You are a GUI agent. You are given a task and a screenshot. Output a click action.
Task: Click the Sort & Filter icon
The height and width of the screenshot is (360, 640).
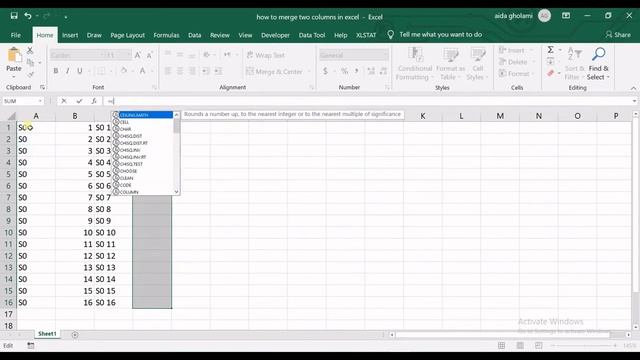coord(575,54)
